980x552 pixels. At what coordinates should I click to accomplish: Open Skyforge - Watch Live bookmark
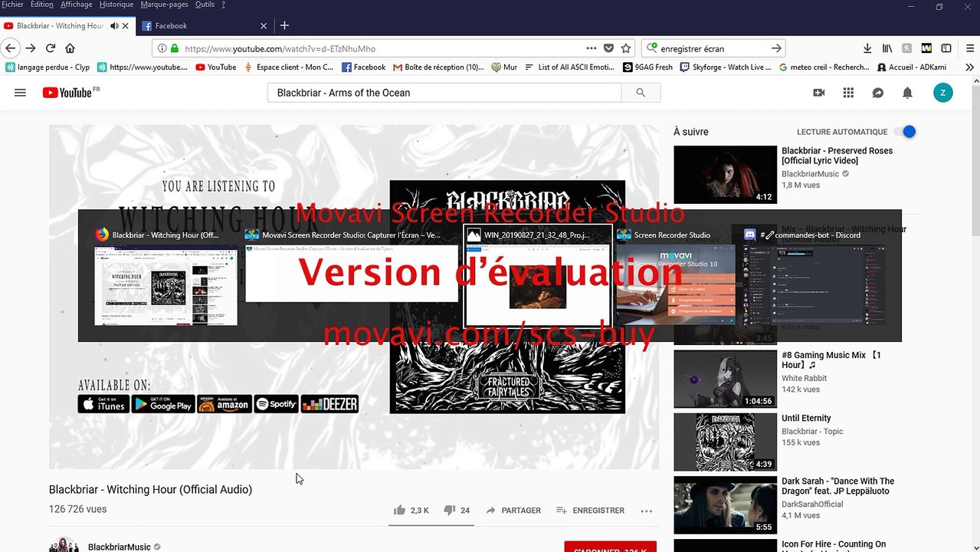tap(725, 67)
